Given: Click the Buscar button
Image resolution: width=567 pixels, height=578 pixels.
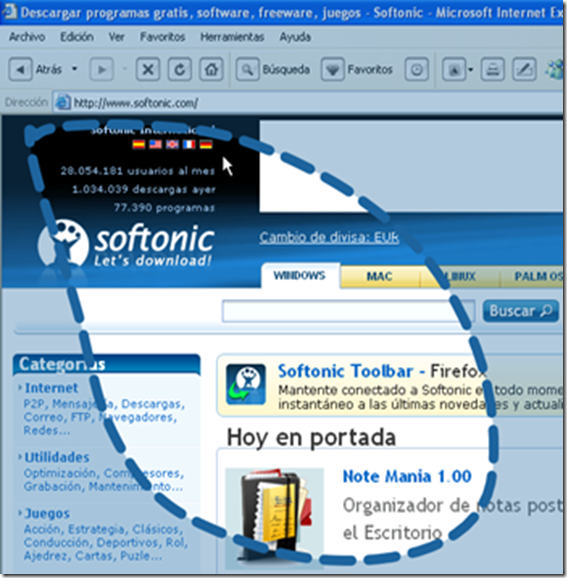Looking at the screenshot, I should click(521, 311).
